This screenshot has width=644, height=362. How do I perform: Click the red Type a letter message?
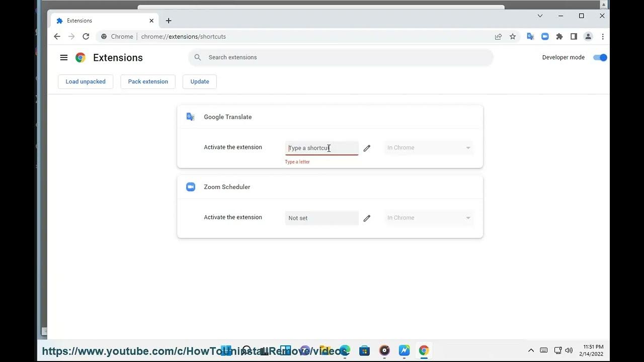(x=297, y=162)
